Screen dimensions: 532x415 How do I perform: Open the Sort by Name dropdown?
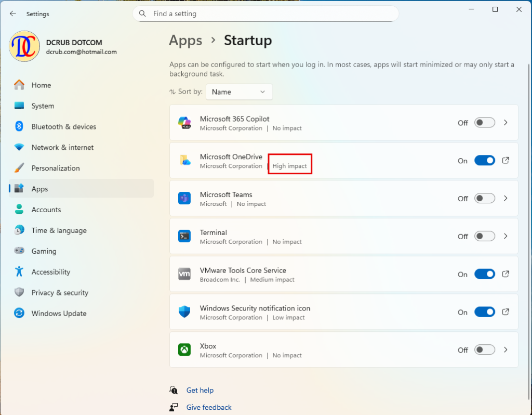pyautogui.click(x=239, y=92)
